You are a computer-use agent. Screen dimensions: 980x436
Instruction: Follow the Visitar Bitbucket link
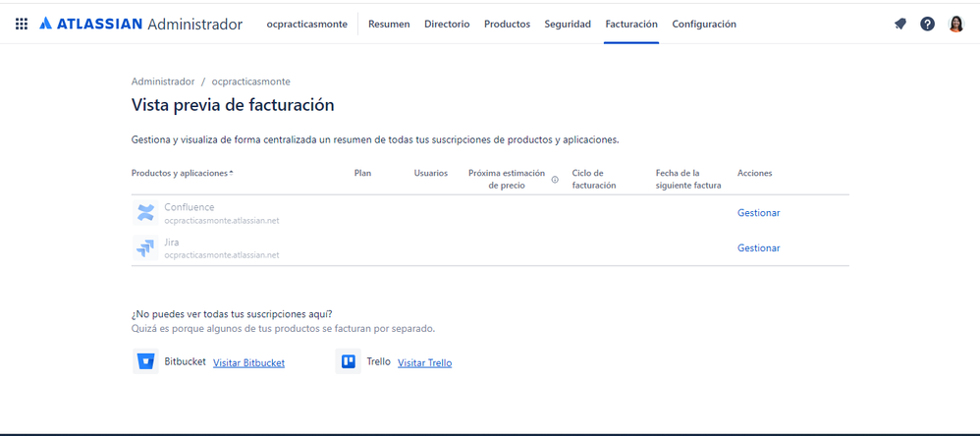(x=248, y=363)
